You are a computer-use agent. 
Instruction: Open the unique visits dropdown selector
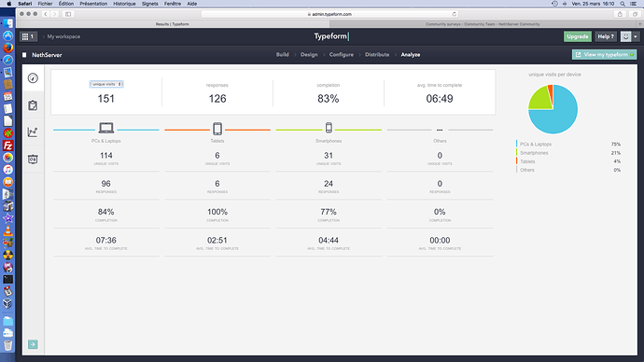pyautogui.click(x=106, y=84)
